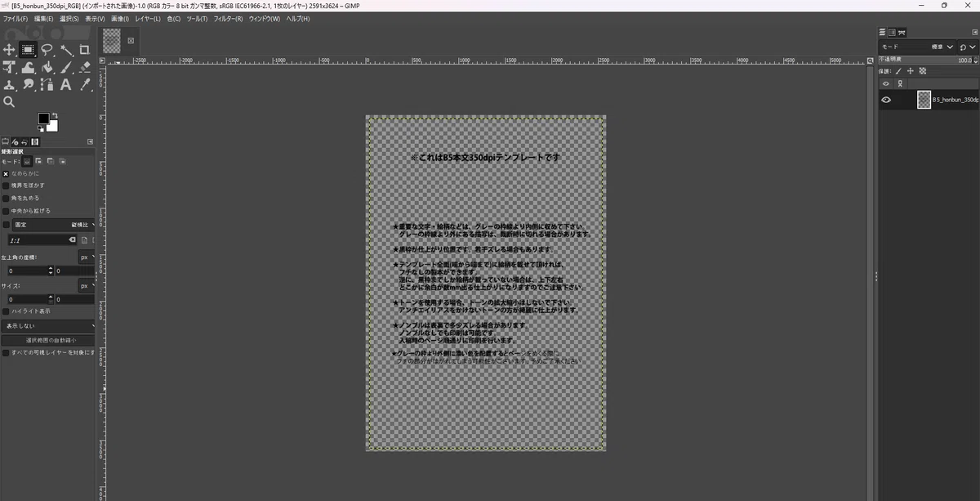The image size is (980, 501).
Task: Select the Smudge tool
Action: 28,84
